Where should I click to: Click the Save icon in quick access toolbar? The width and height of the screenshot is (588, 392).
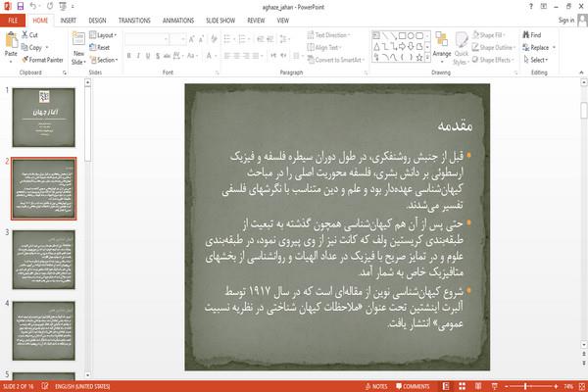coord(21,7)
